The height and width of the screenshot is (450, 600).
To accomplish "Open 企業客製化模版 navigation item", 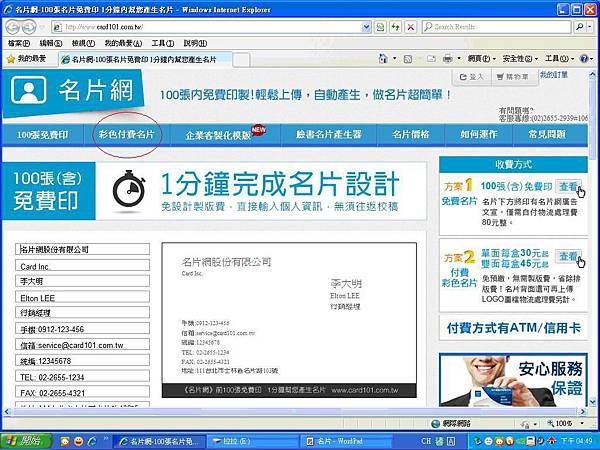I will pos(225,135).
